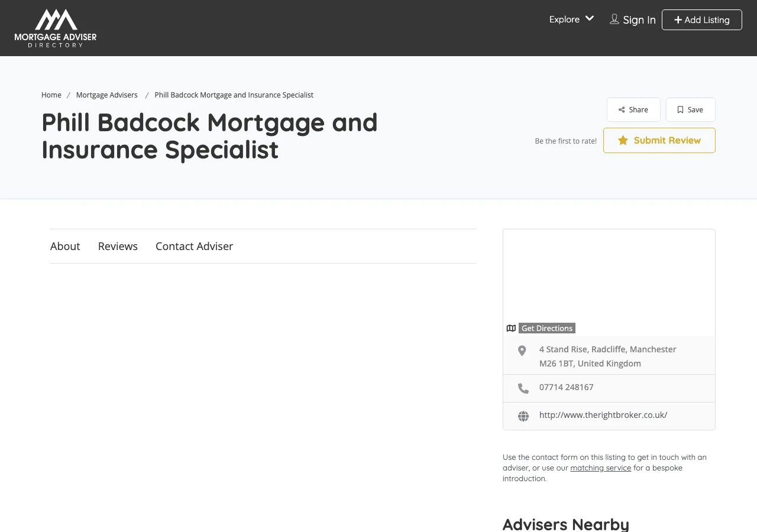Image resolution: width=757 pixels, height=532 pixels.
Task: Click the location pin beside the address
Action: pyautogui.click(x=522, y=350)
